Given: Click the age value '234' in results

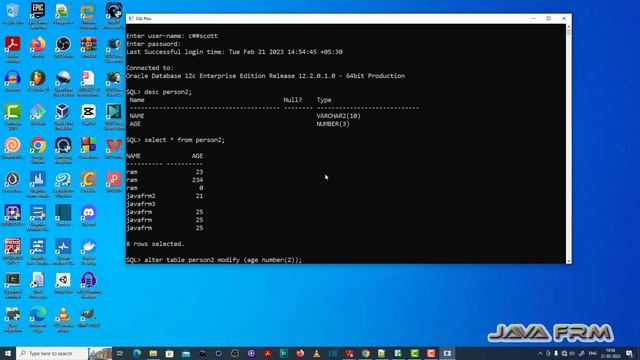Looking at the screenshot, I should click(x=198, y=180).
